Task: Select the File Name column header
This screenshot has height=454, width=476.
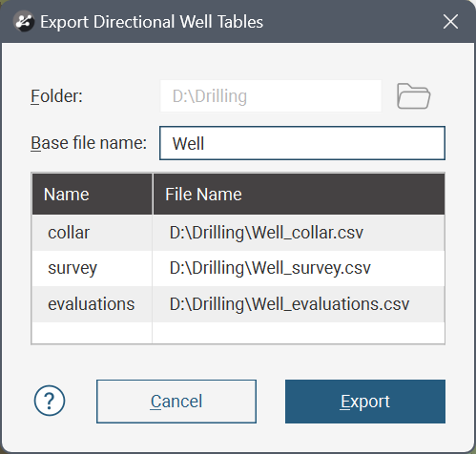Action: [x=299, y=194]
